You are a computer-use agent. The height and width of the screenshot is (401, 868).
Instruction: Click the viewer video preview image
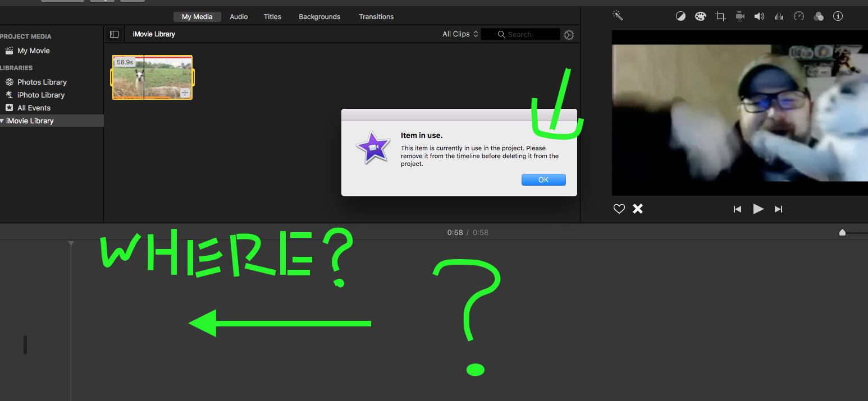[740, 113]
